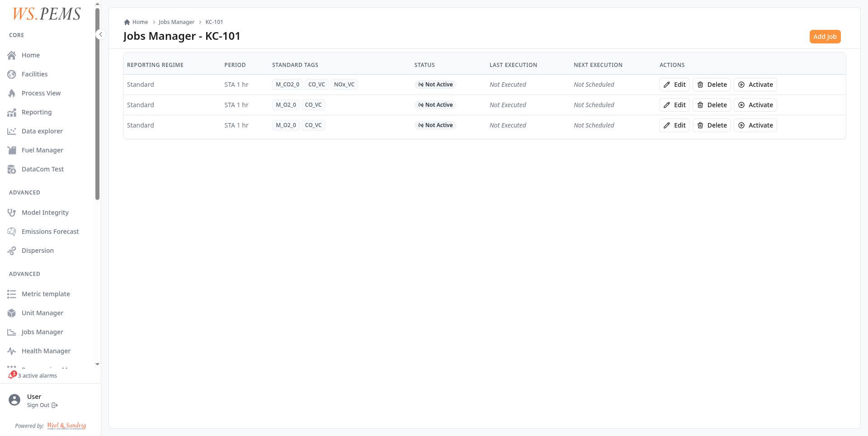Open the 3 active alarms text
Viewport: 868px width, 436px height.
(38, 376)
